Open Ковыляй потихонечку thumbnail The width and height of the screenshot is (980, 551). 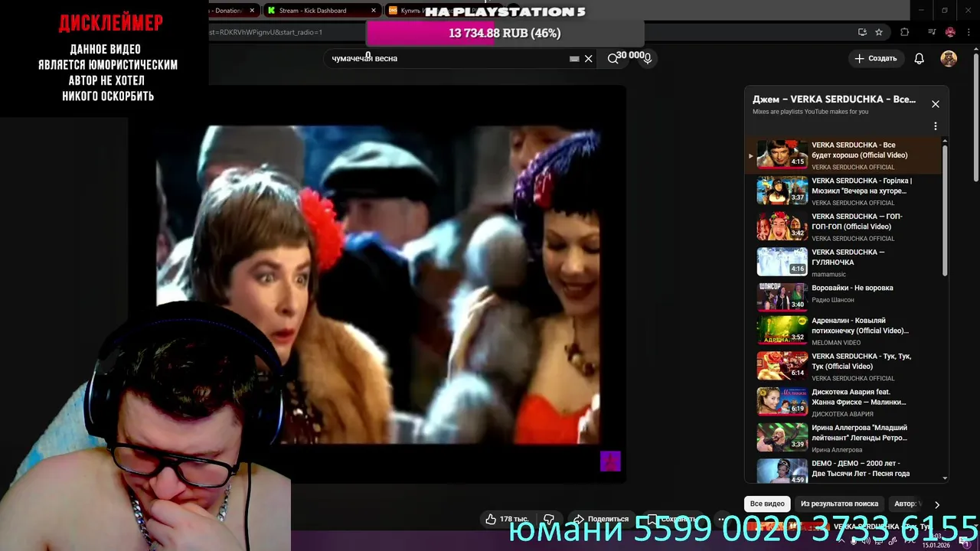click(782, 330)
